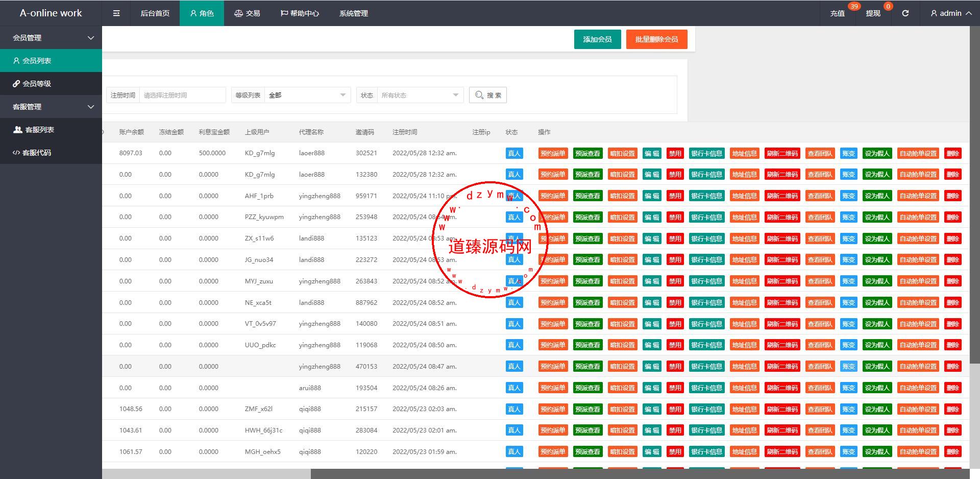
Task: Click agent name aruí888 cell
Action: point(310,388)
